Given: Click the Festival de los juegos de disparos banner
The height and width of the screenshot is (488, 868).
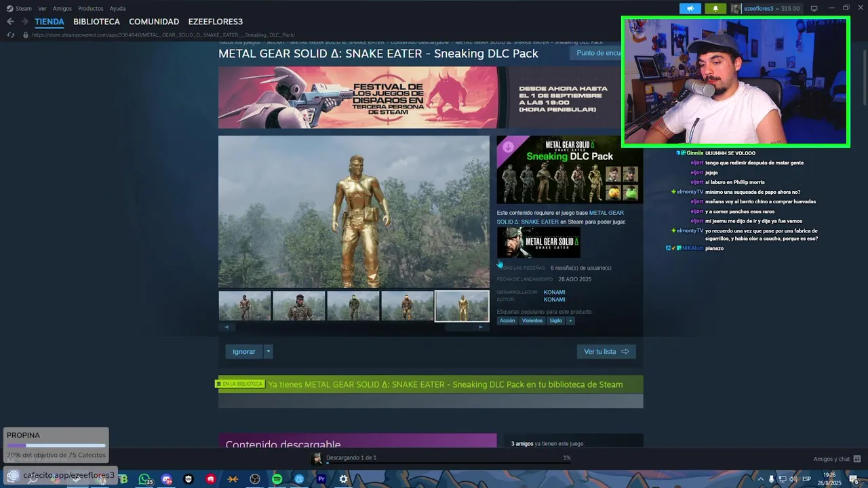Looking at the screenshot, I should tap(419, 97).
